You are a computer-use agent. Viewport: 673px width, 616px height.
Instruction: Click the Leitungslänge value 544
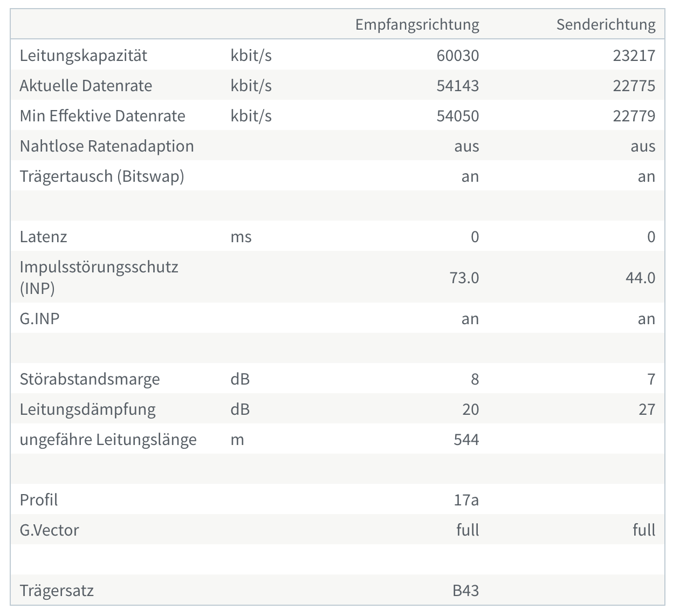click(466, 440)
